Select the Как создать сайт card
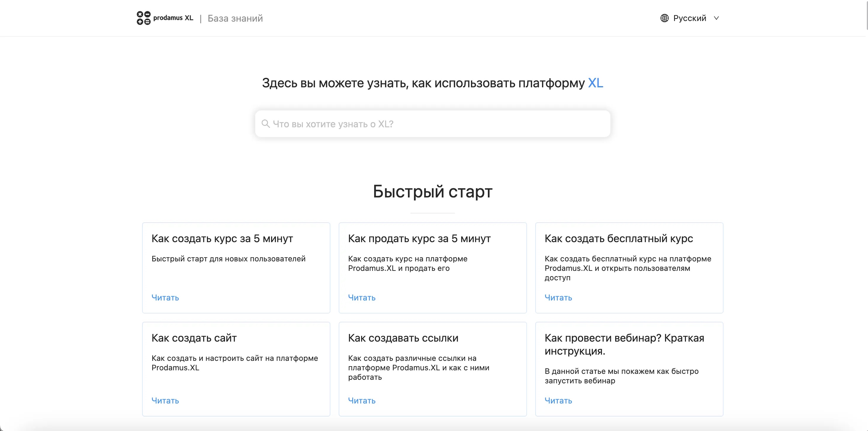Viewport: 868px width, 431px height. [x=236, y=369]
